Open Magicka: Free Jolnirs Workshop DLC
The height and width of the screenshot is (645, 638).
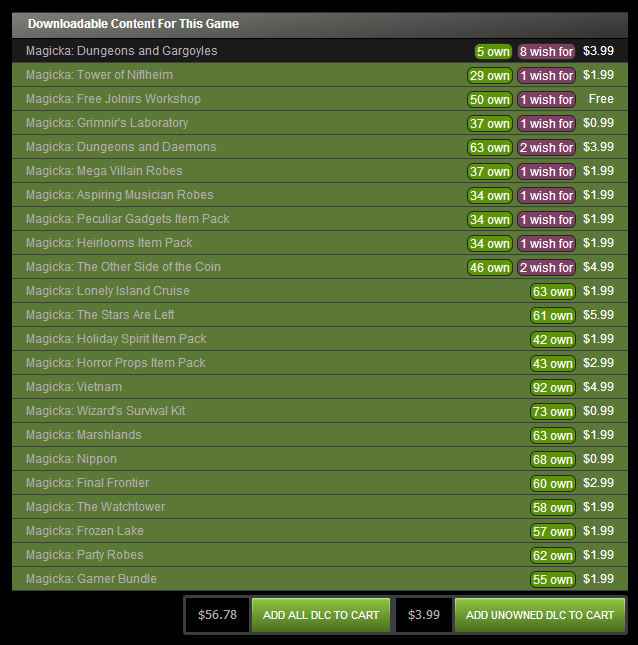pos(320,99)
